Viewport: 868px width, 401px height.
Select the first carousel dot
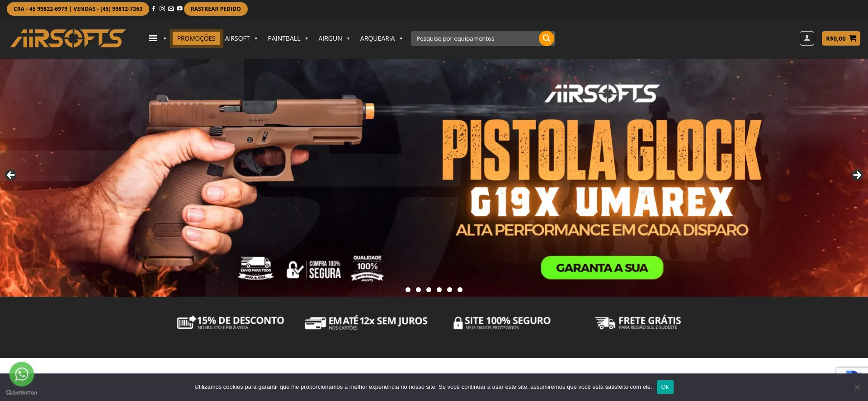[408, 289]
